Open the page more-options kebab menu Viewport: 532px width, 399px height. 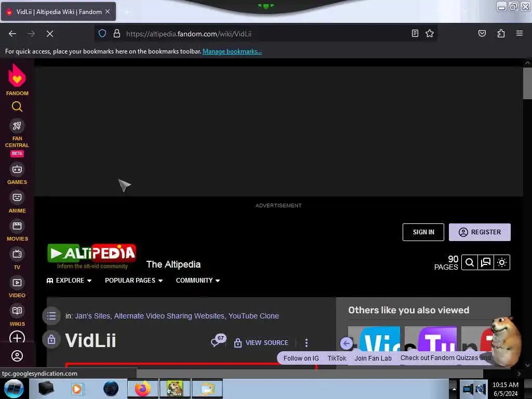(307, 343)
